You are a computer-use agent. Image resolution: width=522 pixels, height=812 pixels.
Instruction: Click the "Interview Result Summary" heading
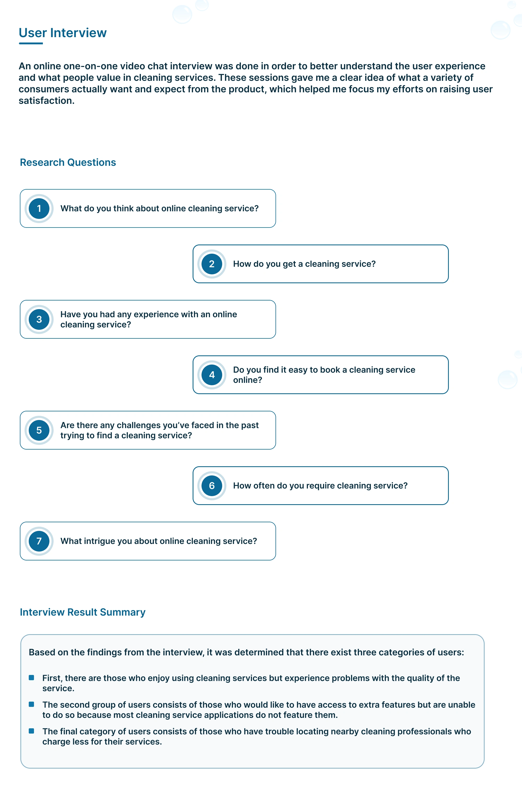tap(83, 612)
